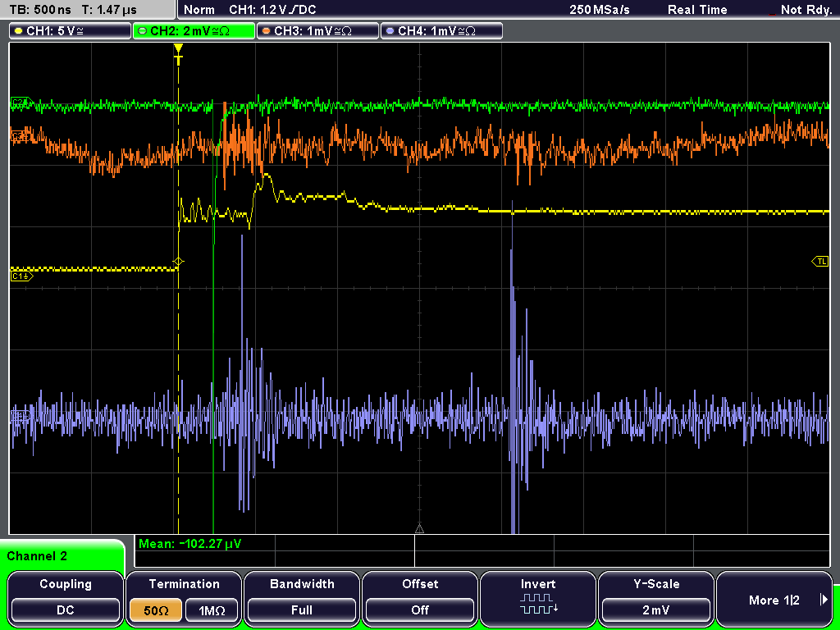
Task: Click the C3 ground level marker
Action: click(21, 137)
